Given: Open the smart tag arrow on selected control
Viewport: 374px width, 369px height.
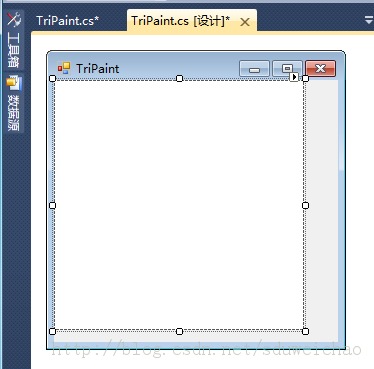Looking at the screenshot, I should coord(294,77).
